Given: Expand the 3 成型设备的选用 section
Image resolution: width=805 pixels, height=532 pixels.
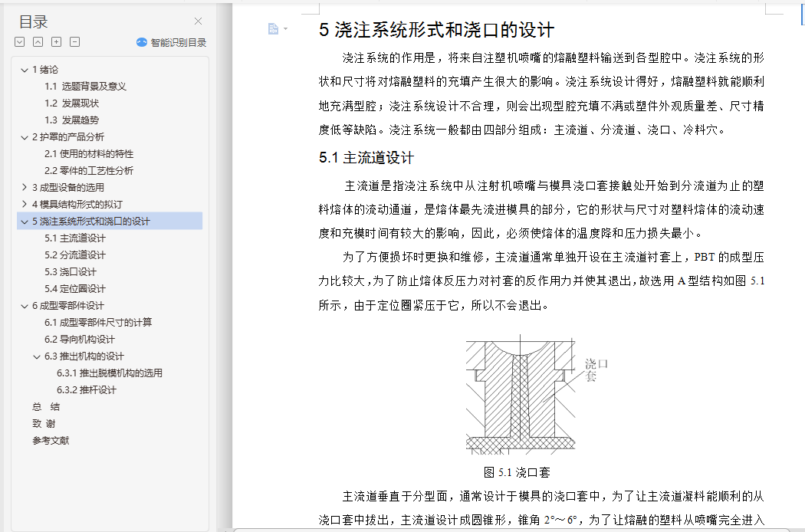Looking at the screenshot, I should click(x=24, y=188).
